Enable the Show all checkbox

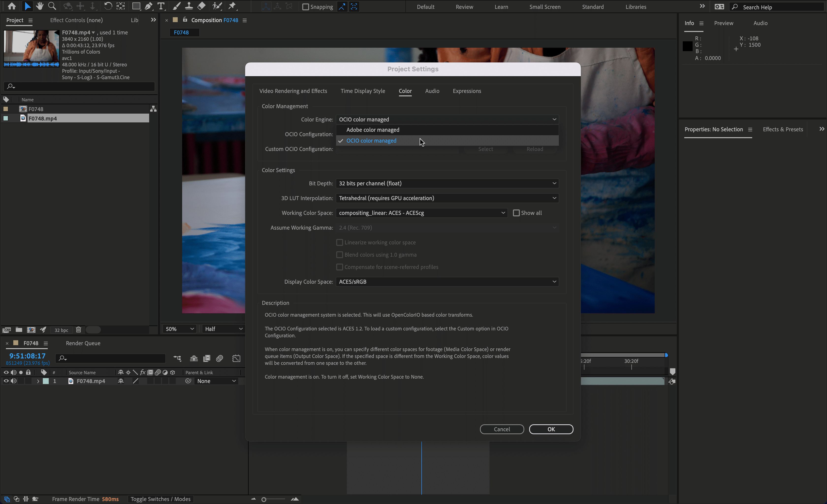click(516, 213)
